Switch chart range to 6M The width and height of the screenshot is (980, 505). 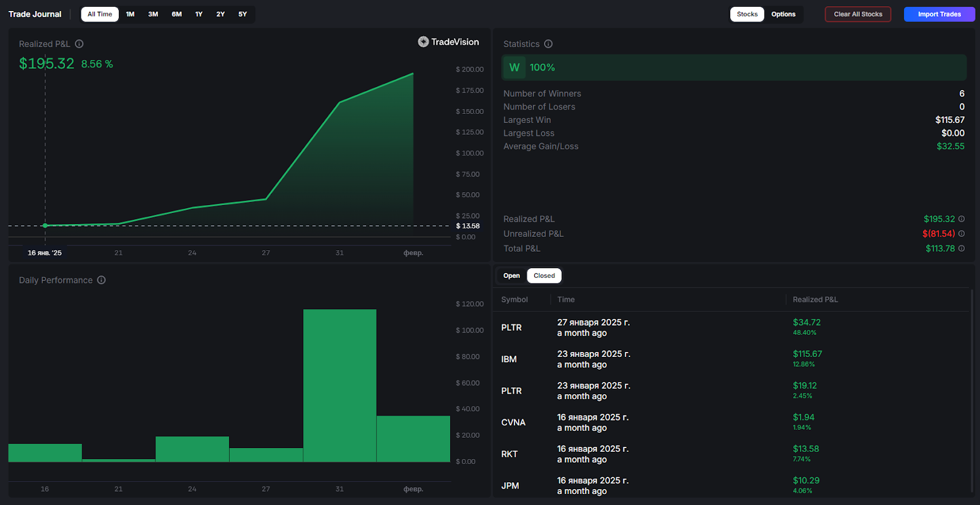[177, 14]
